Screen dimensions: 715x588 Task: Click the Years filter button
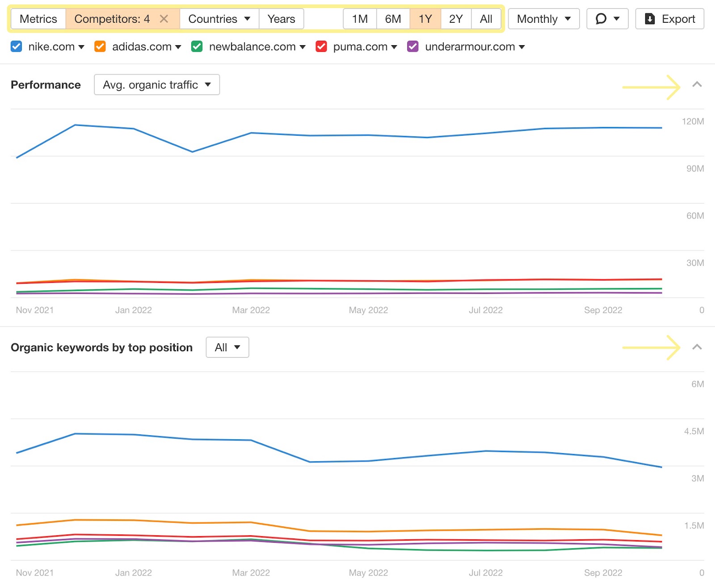tap(281, 19)
